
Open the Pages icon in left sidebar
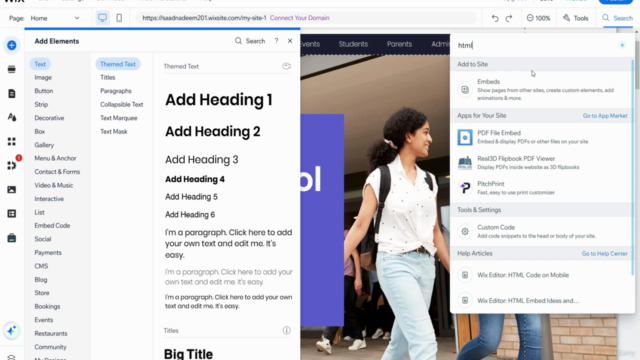(x=11, y=93)
